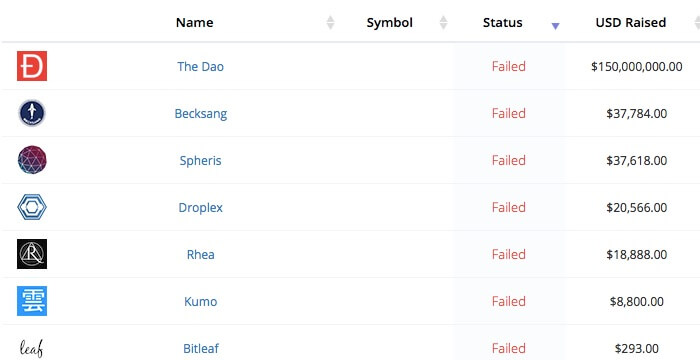This screenshot has height=360, width=700.
Task: Open the Bitleaf project link
Action: coord(201,348)
